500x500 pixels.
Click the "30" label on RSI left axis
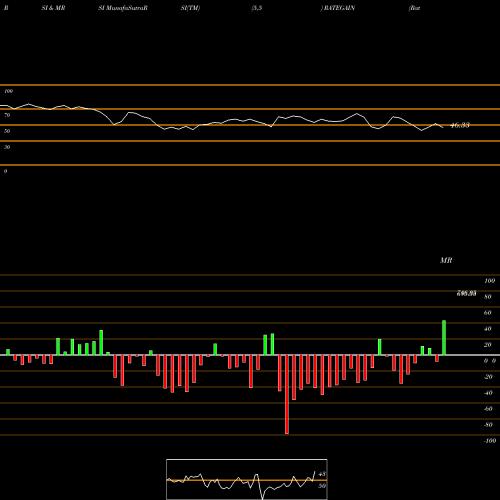[7, 147]
